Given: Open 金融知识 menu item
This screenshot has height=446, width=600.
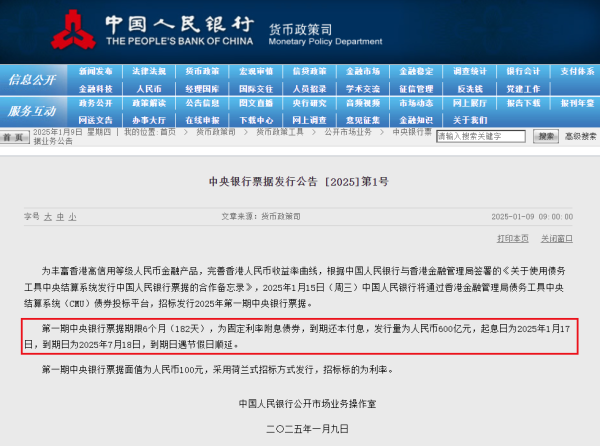Looking at the screenshot, I should point(416,120).
